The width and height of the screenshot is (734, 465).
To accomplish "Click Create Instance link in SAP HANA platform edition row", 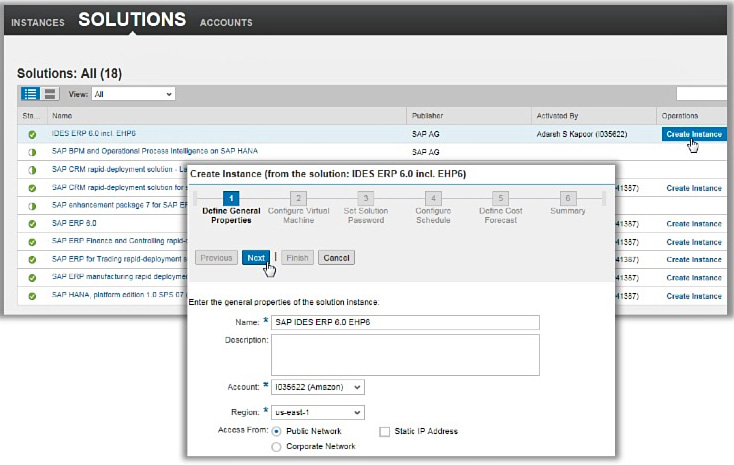I will (x=694, y=296).
